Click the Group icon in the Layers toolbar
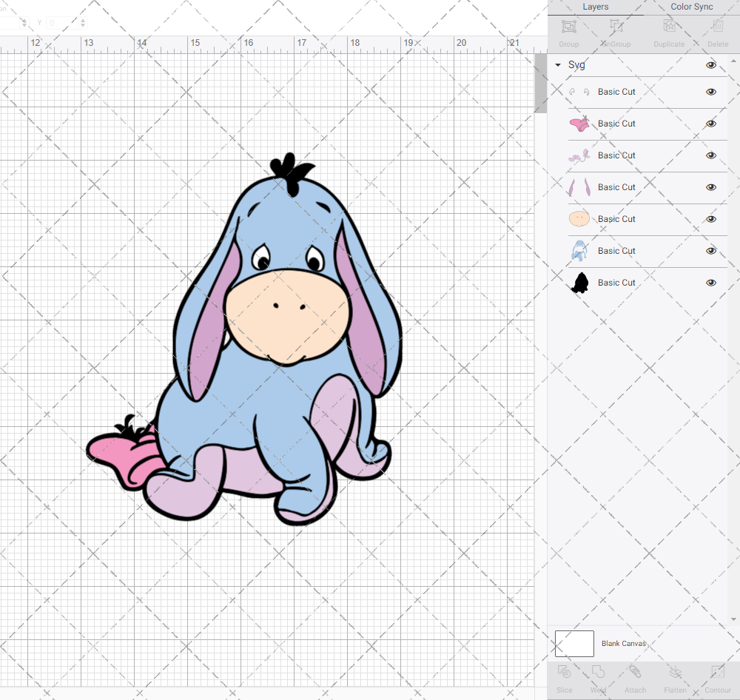The width and height of the screenshot is (740, 700). pos(568,27)
